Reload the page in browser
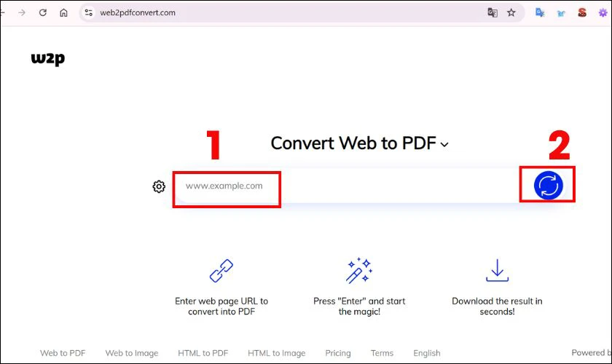612x364 pixels. coord(43,12)
